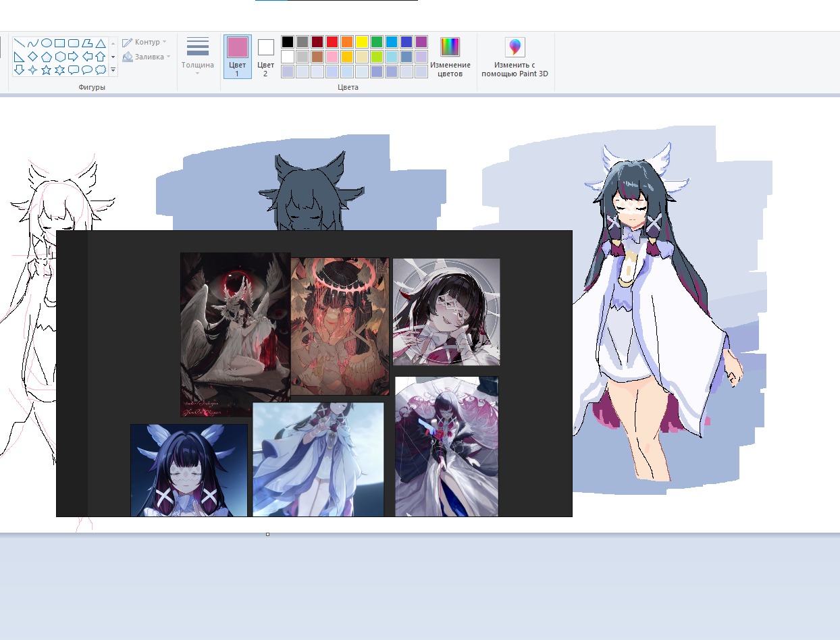Pick the black color swatch
Viewport: 840px width, 640px height.
tap(288, 42)
